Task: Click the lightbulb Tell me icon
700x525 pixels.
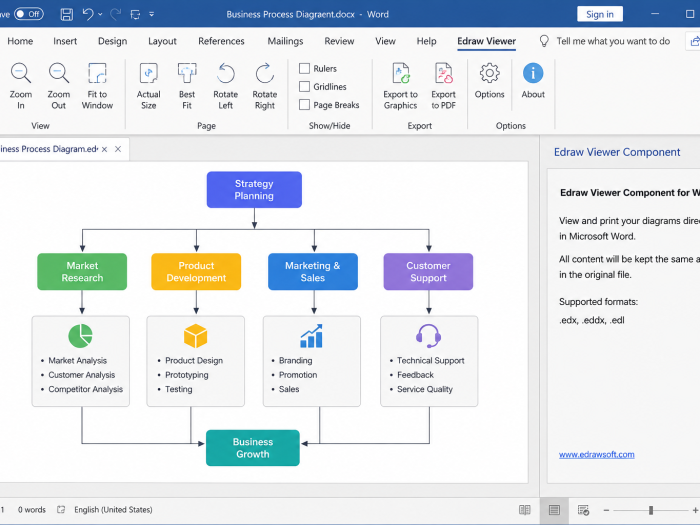Action: pyautogui.click(x=544, y=41)
